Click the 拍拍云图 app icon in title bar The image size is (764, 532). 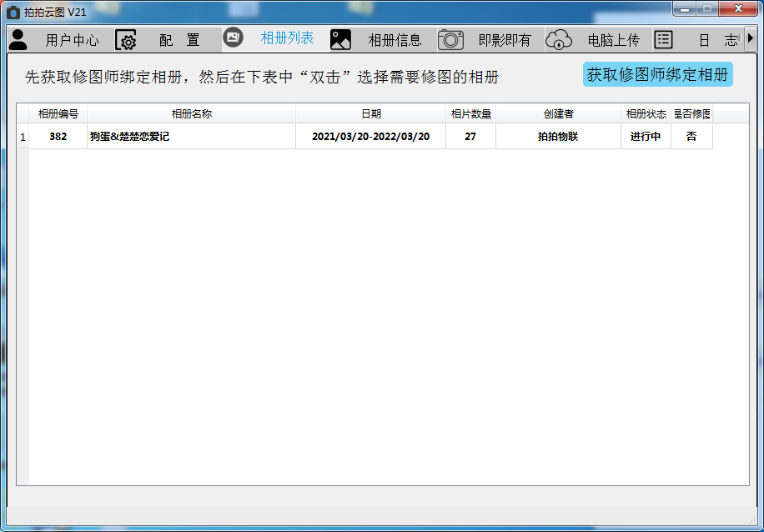pyautogui.click(x=13, y=12)
